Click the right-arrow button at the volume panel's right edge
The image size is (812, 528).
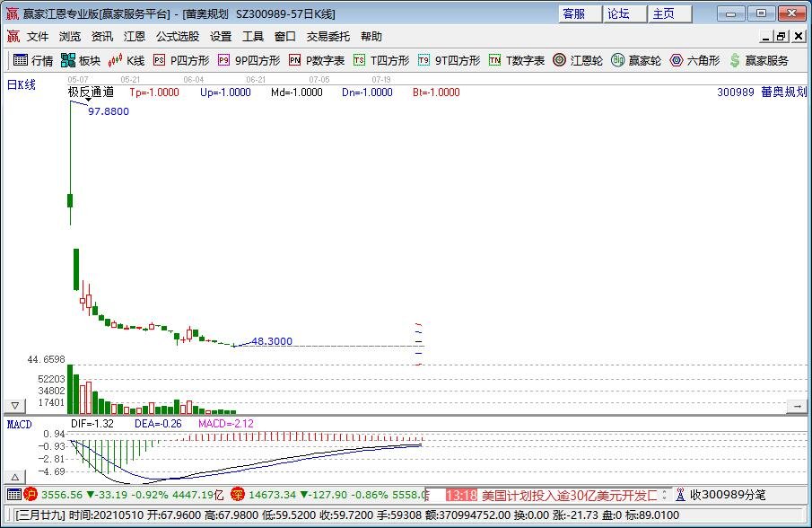(x=797, y=407)
